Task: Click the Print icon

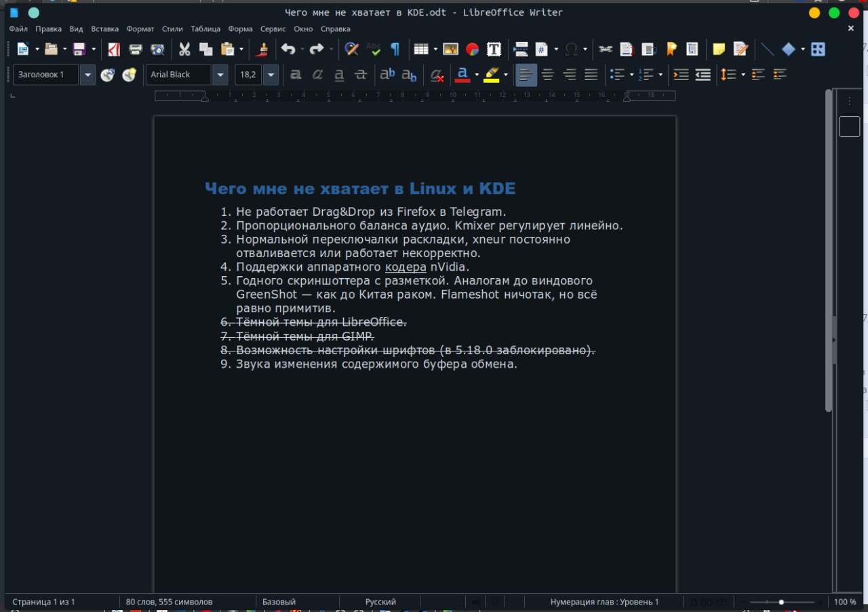Action: point(136,49)
